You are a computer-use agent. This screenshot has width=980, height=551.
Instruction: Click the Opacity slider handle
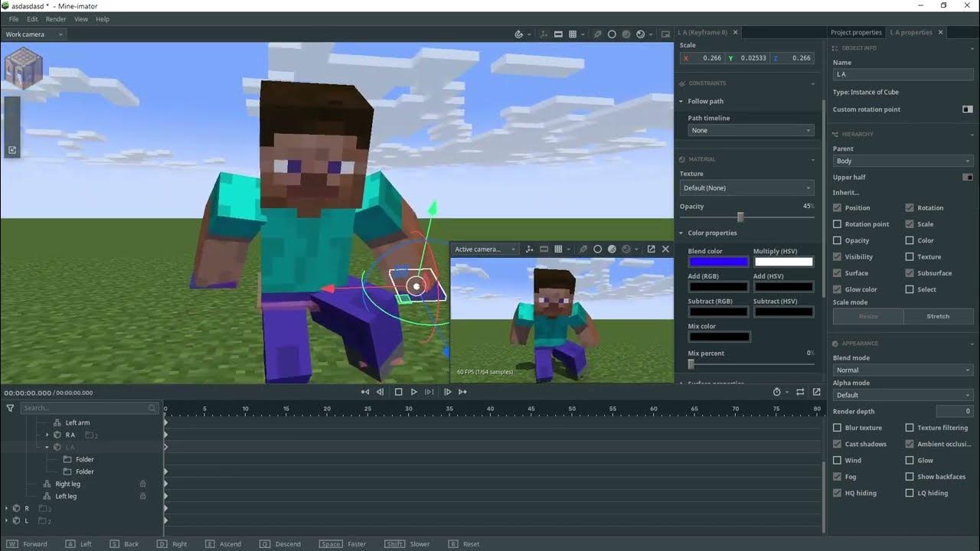coord(740,217)
